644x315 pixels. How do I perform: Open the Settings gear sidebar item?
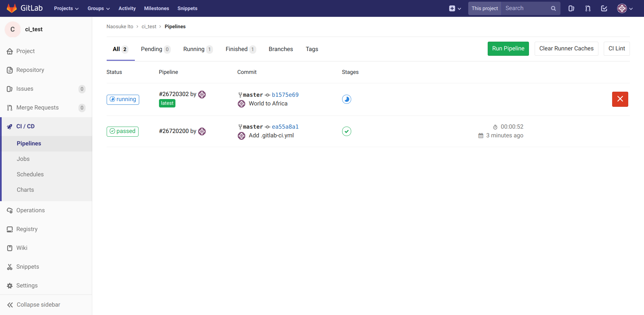coord(46,285)
